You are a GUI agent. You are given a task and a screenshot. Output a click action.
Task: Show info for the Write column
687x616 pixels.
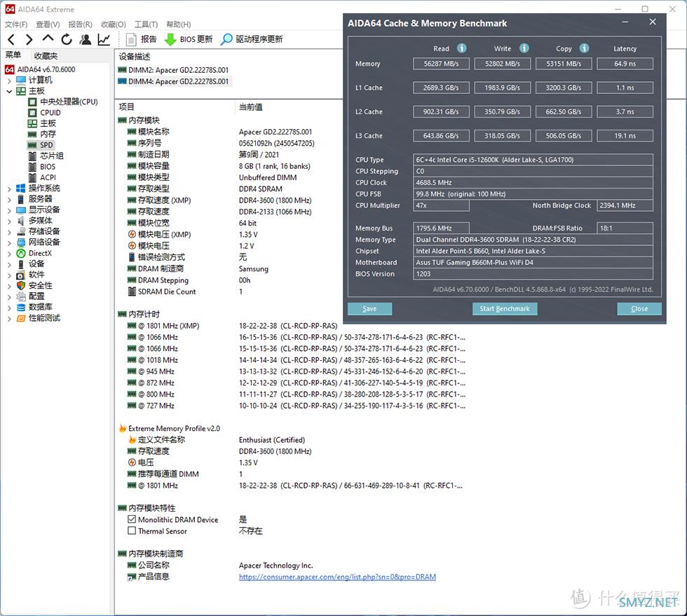coord(524,48)
